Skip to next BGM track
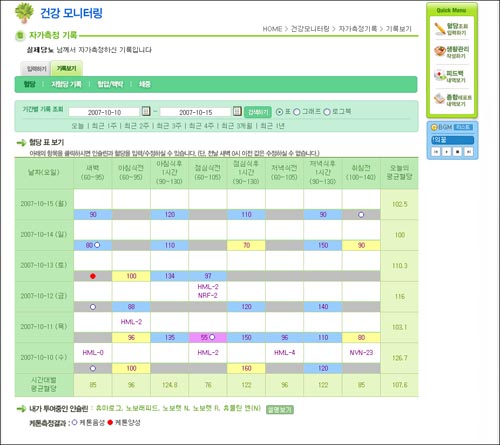Image resolution: width=500 pixels, height=445 pixels. point(469,152)
